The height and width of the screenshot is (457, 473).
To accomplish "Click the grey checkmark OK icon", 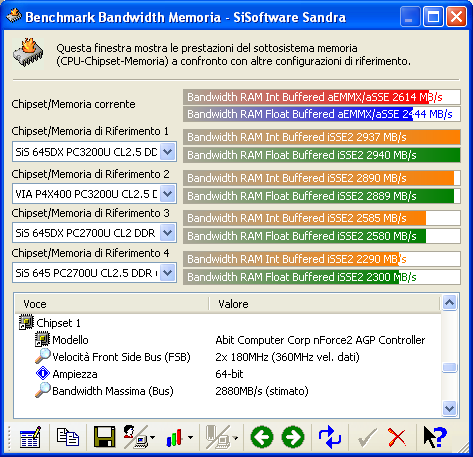I will [367, 438].
